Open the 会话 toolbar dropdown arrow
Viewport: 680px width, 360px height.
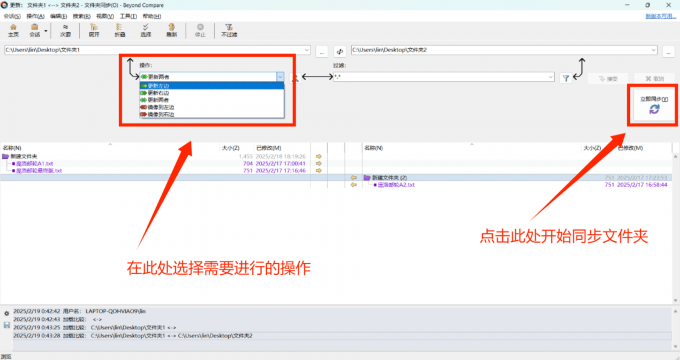click(46, 31)
